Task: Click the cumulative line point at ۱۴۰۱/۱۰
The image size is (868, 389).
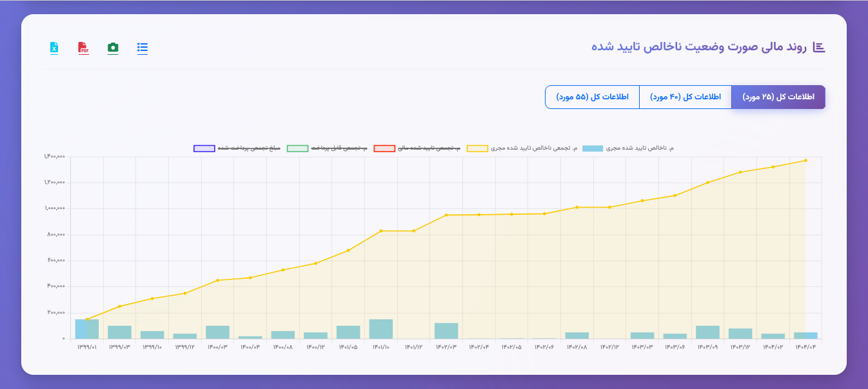Action: coord(381,231)
